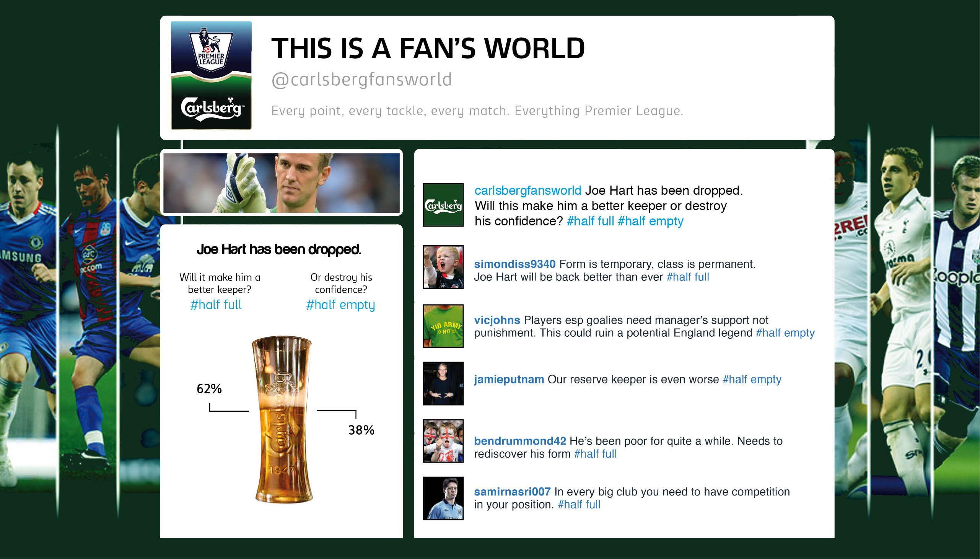Click the Carlsberg beer glass poll graphic
The height and width of the screenshot is (559, 980).
282,419
